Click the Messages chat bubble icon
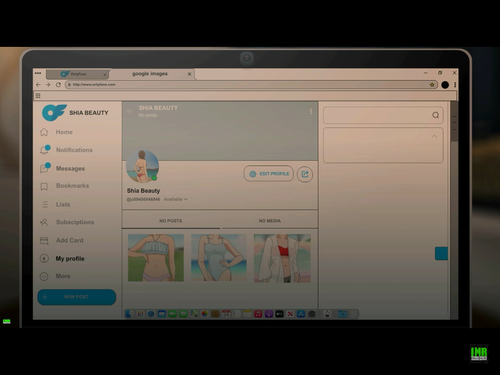Viewport: 500px width, 375px height. (45, 168)
